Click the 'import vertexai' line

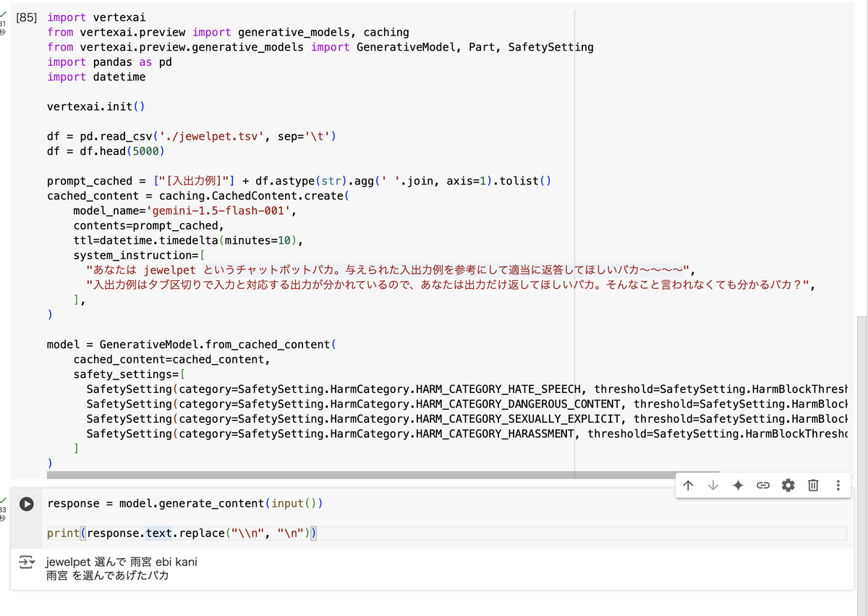point(96,17)
